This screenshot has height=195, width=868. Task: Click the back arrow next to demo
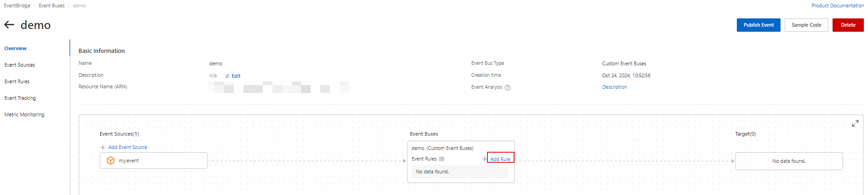(x=9, y=25)
